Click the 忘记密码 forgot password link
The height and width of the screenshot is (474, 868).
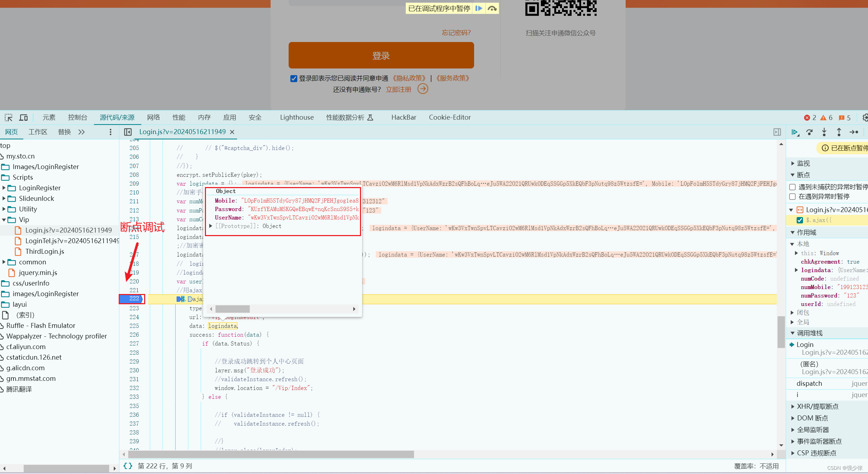pos(456,33)
